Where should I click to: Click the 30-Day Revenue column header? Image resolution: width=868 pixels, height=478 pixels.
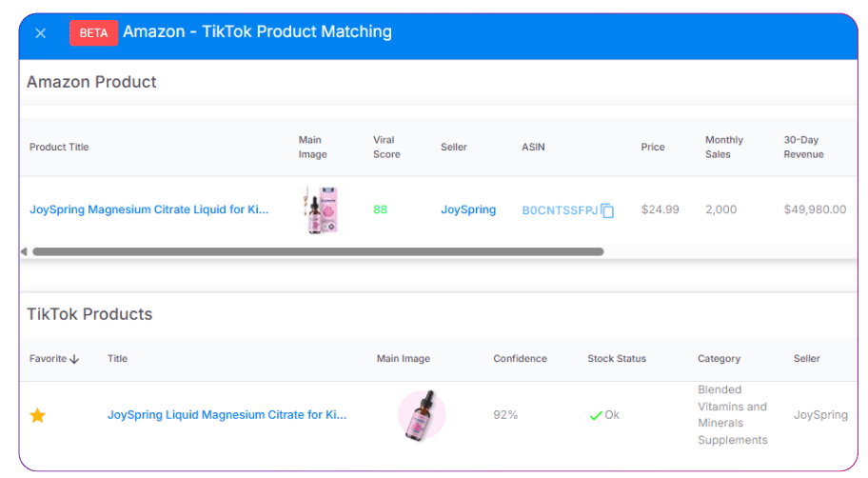coord(803,147)
